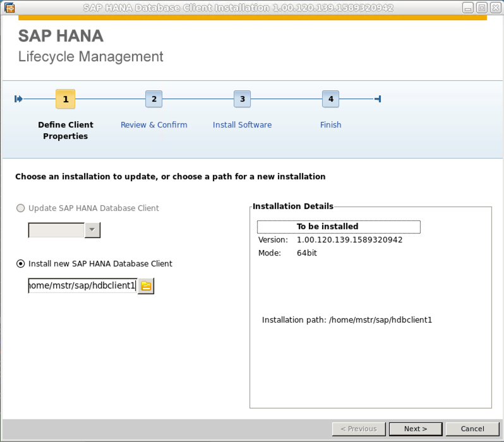Go to Review & Confirm step
504x442 pixels.
(x=154, y=125)
